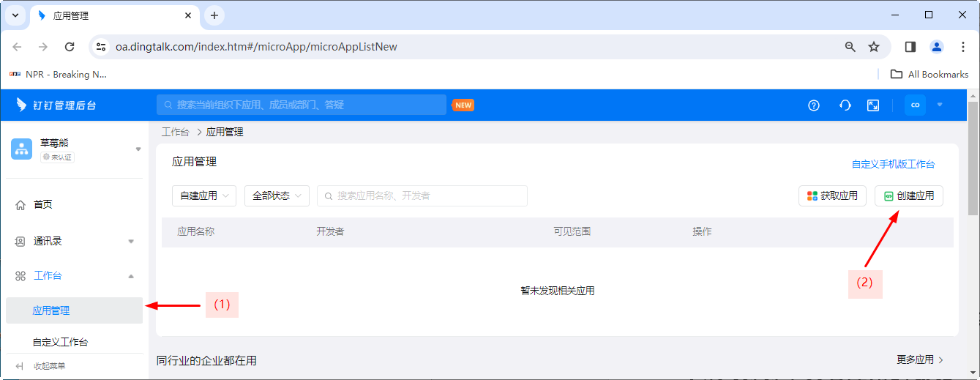Bookmark this page with star icon
Screen dimensions: 980x380
(x=874, y=47)
